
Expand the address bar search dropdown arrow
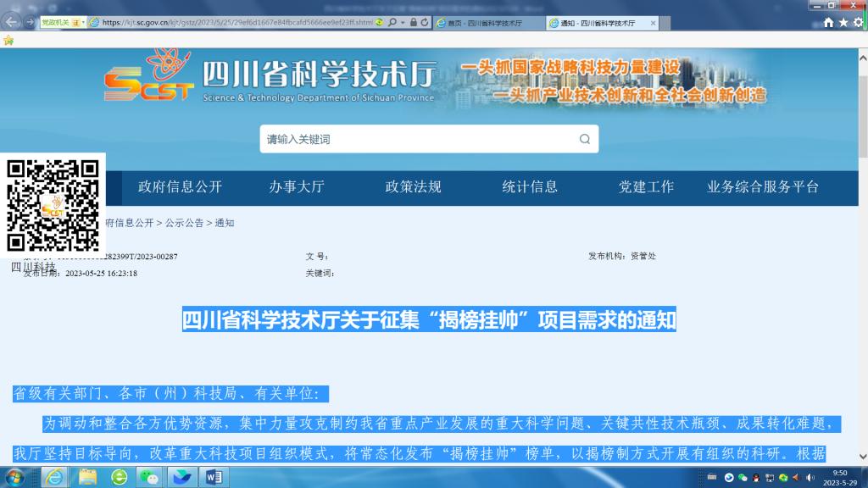click(403, 23)
